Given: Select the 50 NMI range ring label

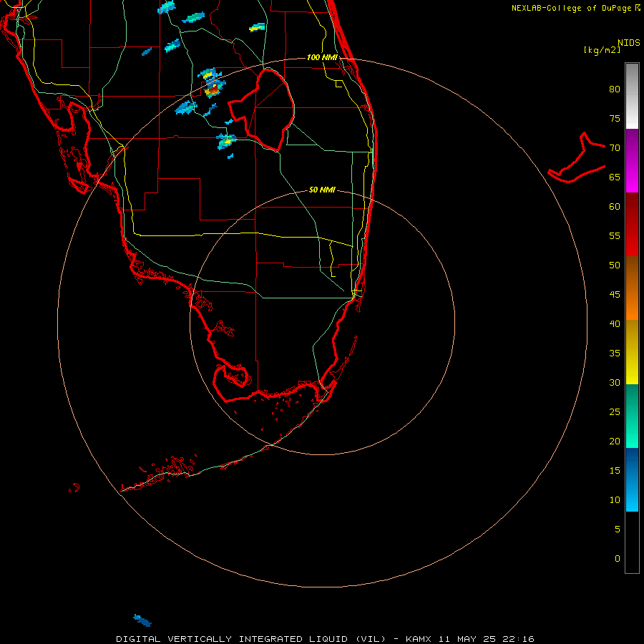Looking at the screenshot, I should [x=322, y=190].
